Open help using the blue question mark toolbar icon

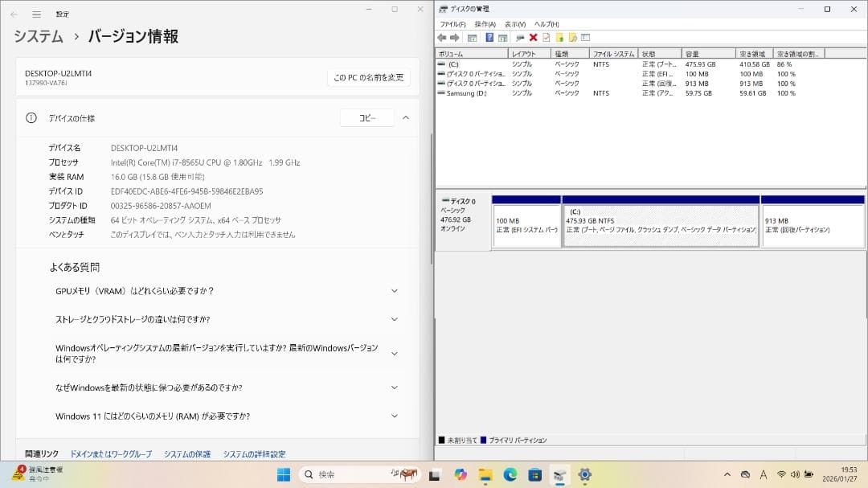pos(488,36)
